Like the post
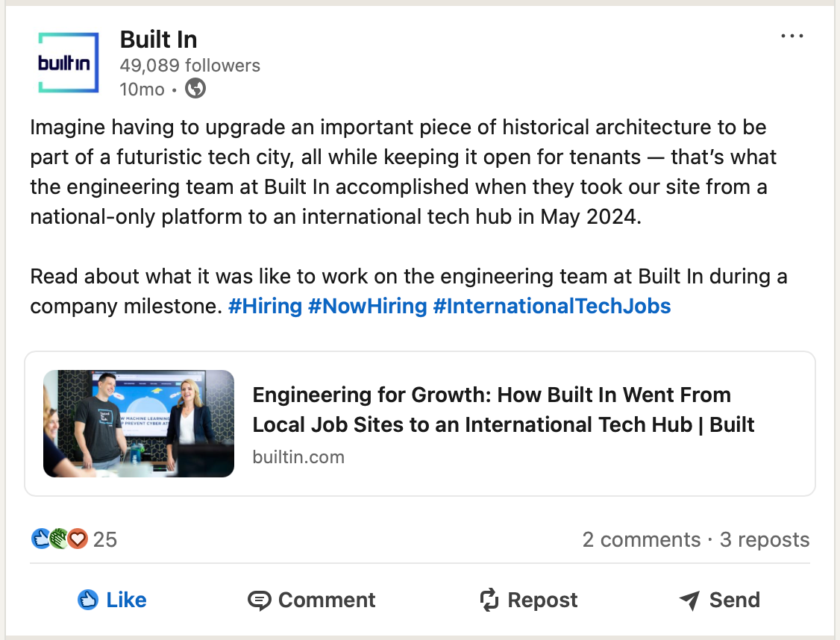Image resolution: width=840 pixels, height=640 pixels. pyautogui.click(x=112, y=600)
